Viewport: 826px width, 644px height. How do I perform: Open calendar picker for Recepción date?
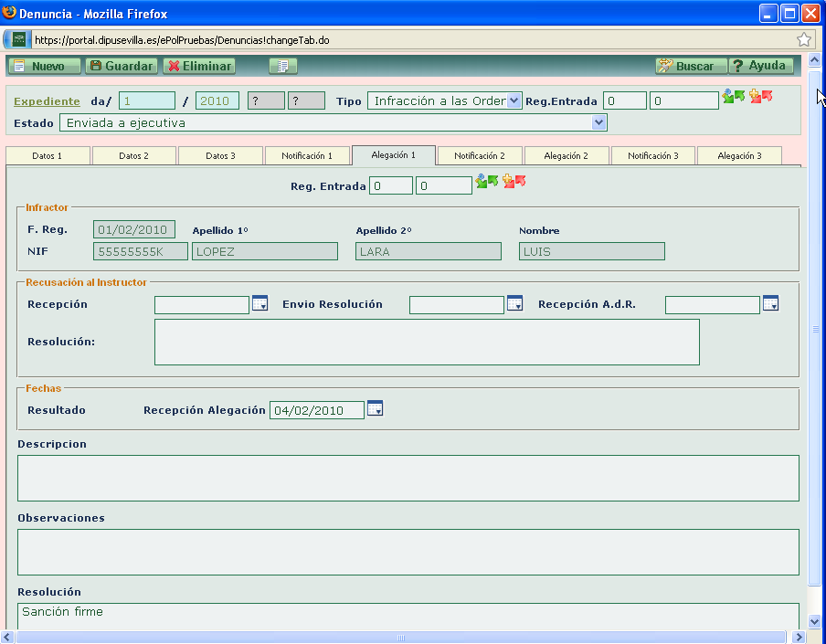pos(259,304)
